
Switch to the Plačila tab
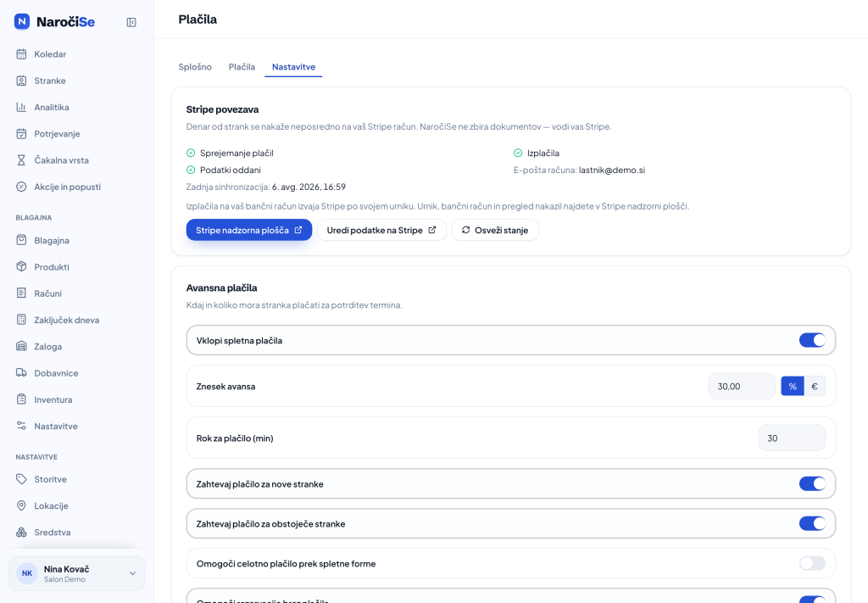(242, 67)
